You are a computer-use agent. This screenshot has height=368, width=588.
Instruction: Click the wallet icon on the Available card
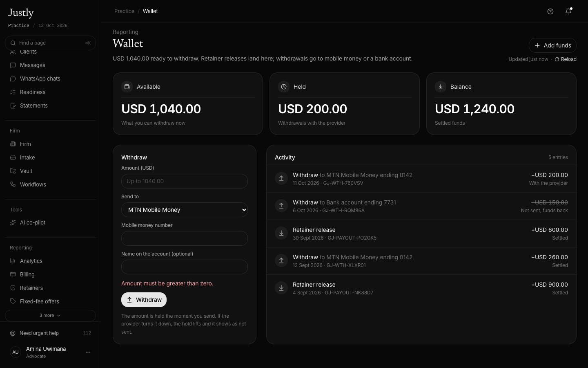point(127,87)
